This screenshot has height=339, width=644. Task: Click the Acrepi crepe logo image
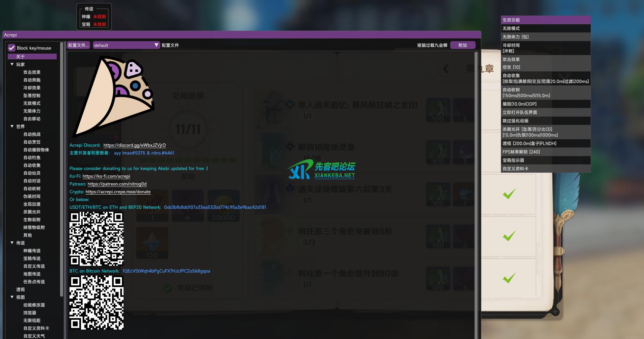(x=113, y=96)
